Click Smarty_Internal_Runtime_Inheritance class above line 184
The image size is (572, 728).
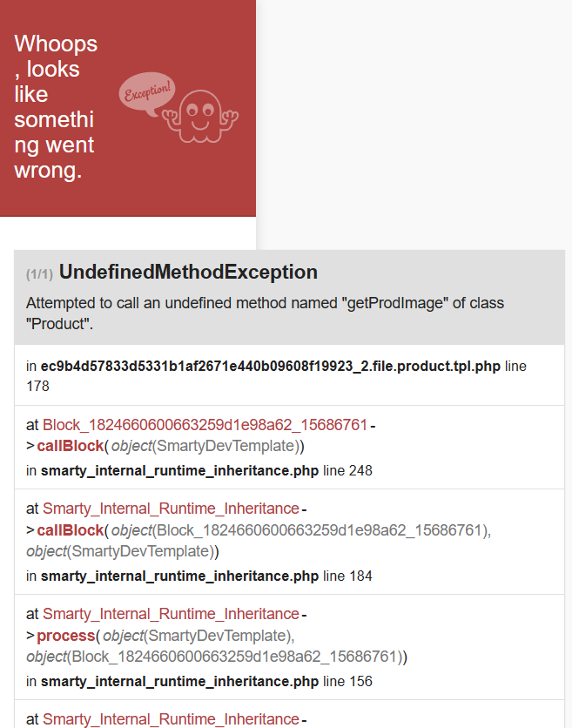pyautogui.click(x=171, y=509)
